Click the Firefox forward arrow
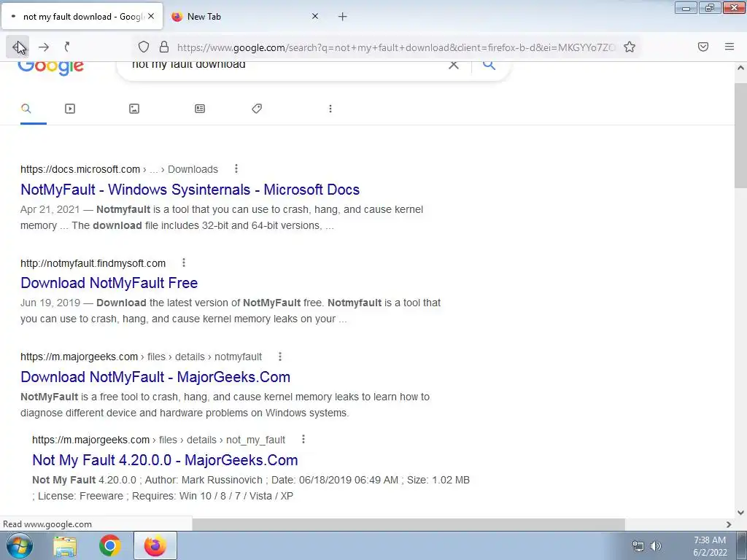 [44, 47]
